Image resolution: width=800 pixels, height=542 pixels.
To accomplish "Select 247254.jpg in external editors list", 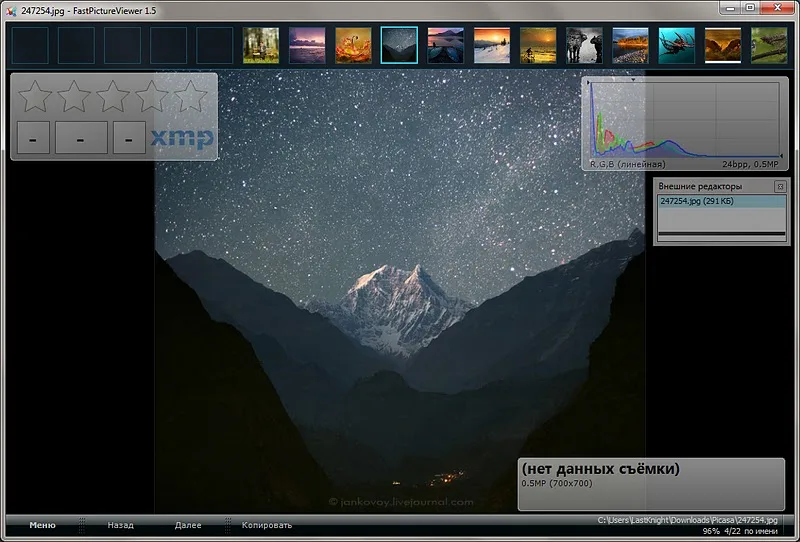I will point(721,201).
